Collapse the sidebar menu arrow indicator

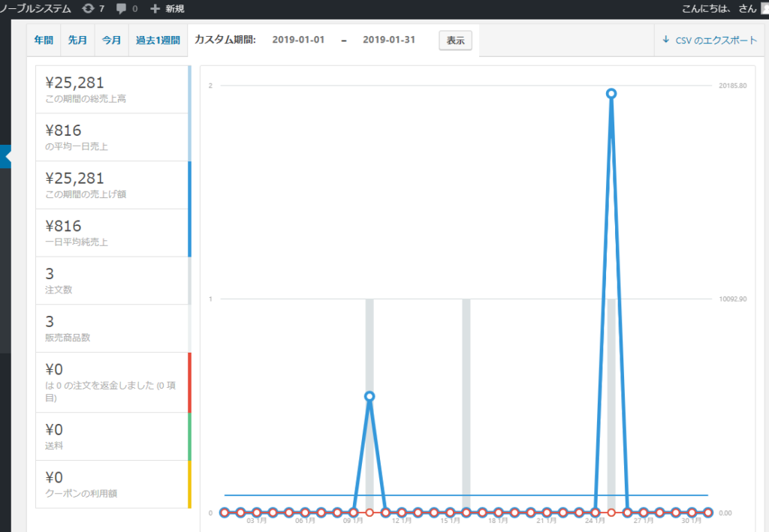pyautogui.click(x=8, y=157)
